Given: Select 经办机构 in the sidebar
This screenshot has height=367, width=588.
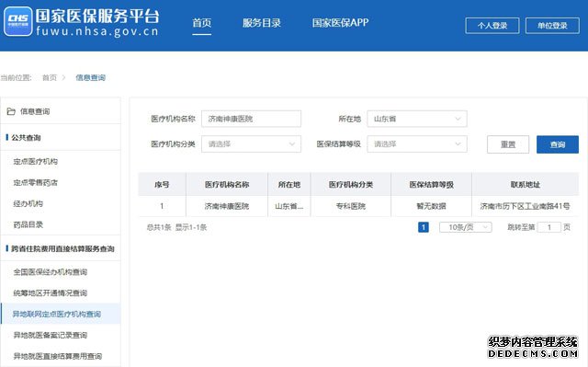Looking at the screenshot, I should pos(28,204).
